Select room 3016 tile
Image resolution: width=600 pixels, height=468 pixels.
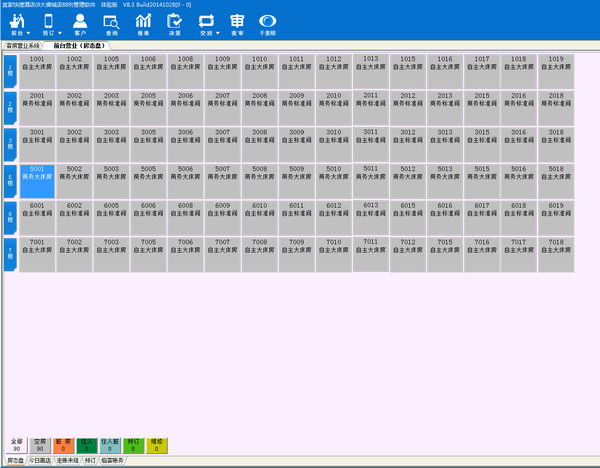[x=519, y=145]
